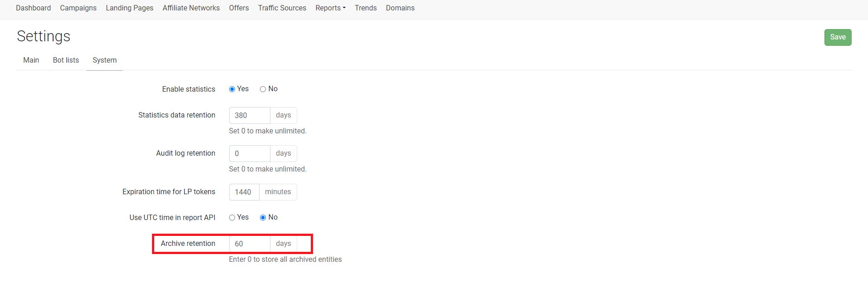Switch to the Main settings tab

(x=31, y=60)
